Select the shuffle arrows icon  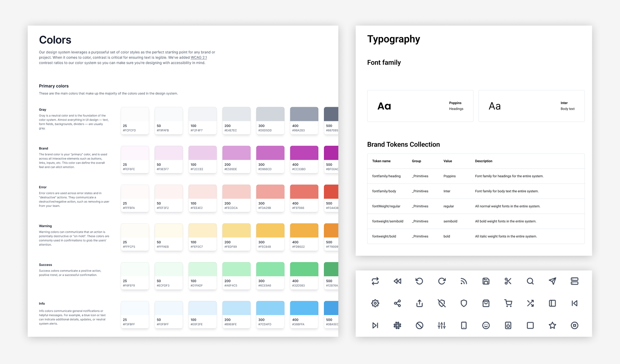coord(530,303)
